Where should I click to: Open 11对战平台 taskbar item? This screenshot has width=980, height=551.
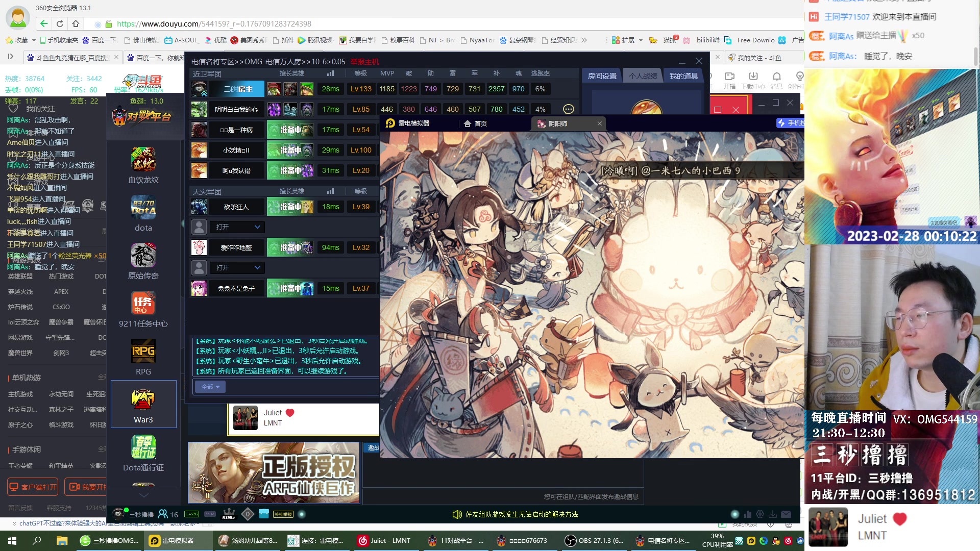456,540
